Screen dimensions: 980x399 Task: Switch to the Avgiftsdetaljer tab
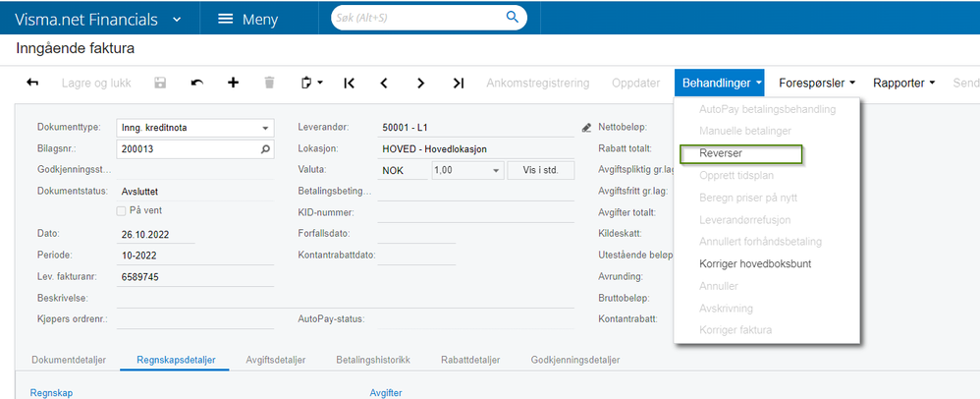[x=276, y=361]
